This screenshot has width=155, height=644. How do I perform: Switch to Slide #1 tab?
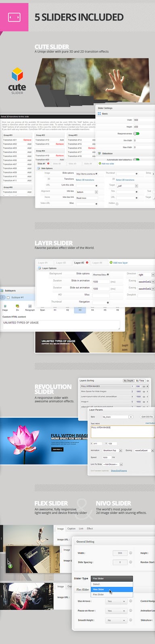tap(43, 163)
